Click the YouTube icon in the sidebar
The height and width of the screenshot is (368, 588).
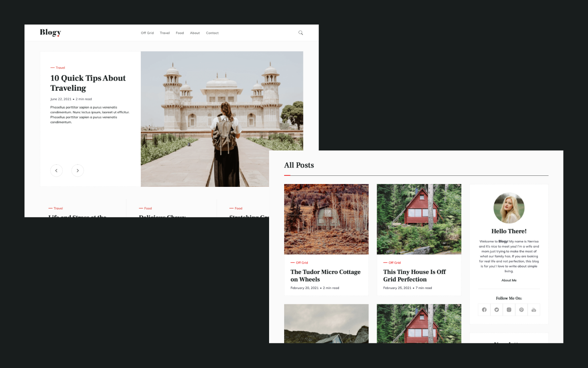tap(534, 310)
